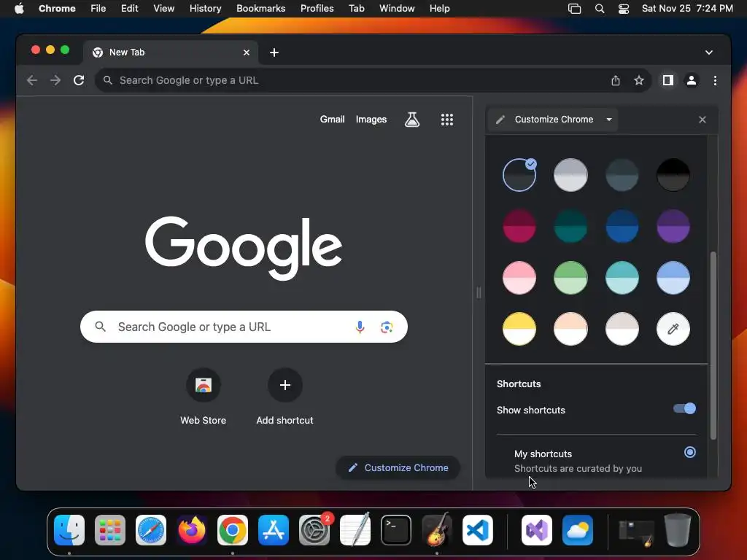Image resolution: width=747 pixels, height=560 pixels.
Task: Open a new tab with the plus button
Action: (x=274, y=52)
